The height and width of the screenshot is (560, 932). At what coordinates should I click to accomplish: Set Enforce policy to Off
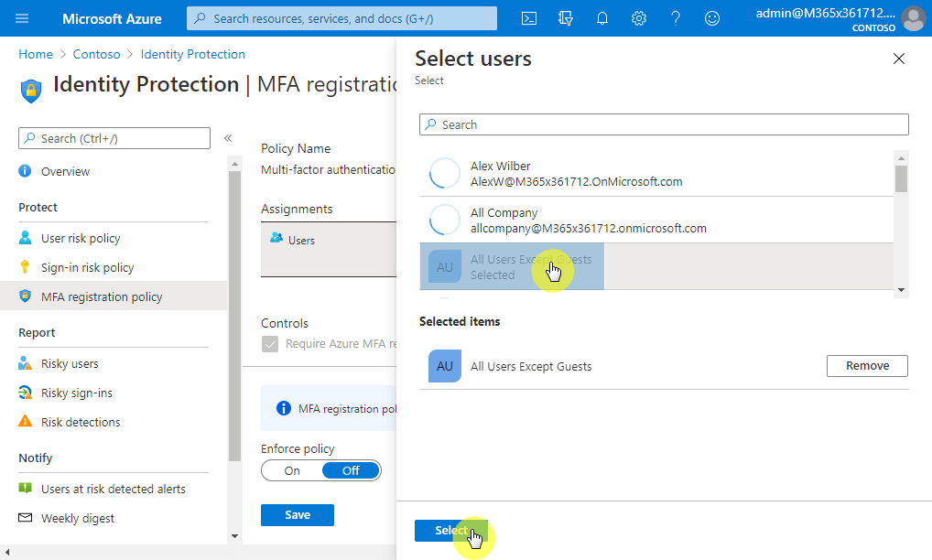tap(351, 470)
